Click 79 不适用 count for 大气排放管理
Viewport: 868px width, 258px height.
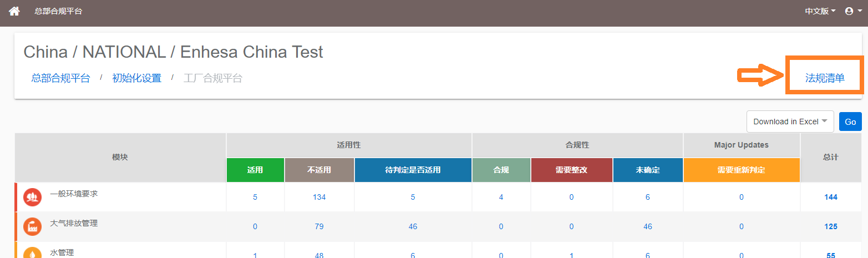(x=319, y=226)
